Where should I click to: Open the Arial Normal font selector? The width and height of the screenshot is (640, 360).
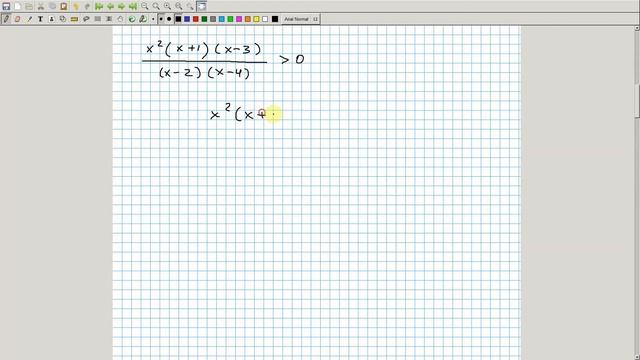(x=301, y=19)
